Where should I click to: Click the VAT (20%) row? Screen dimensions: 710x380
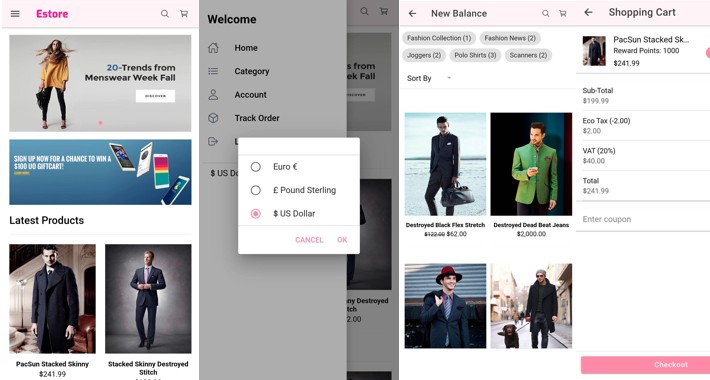pyautogui.click(x=643, y=155)
